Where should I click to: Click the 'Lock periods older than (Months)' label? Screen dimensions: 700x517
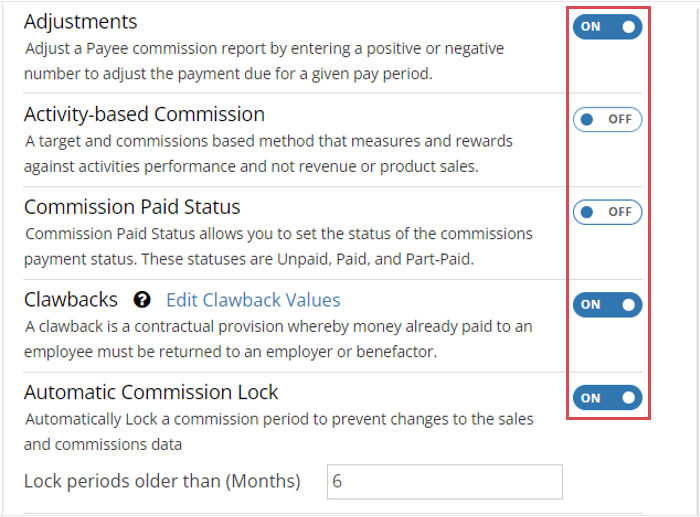click(162, 481)
